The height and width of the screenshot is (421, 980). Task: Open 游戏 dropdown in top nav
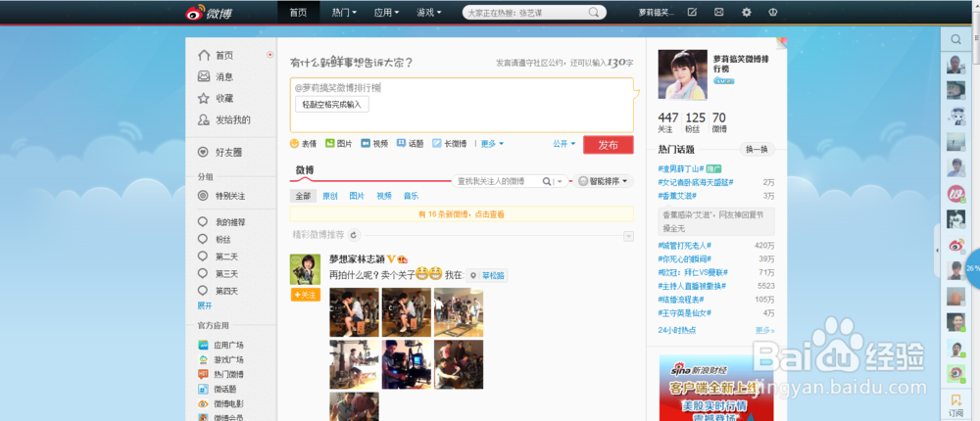429,13
